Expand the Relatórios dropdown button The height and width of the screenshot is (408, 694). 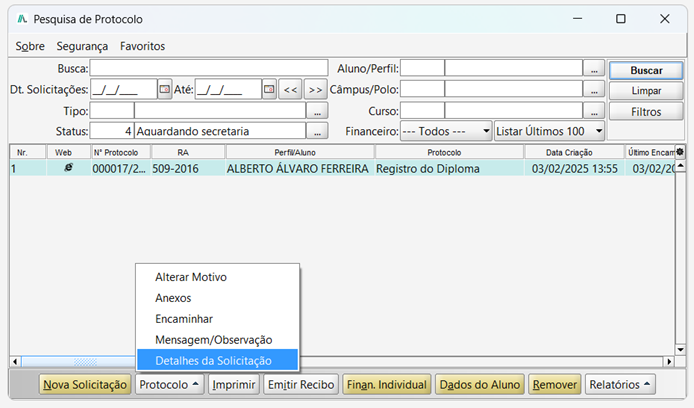(x=620, y=385)
